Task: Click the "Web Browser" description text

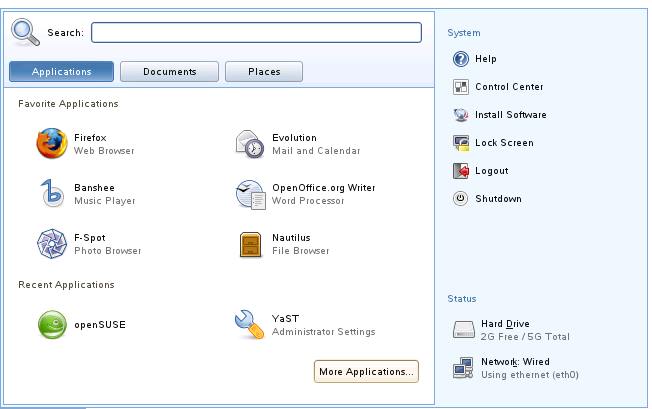Action: point(104,151)
